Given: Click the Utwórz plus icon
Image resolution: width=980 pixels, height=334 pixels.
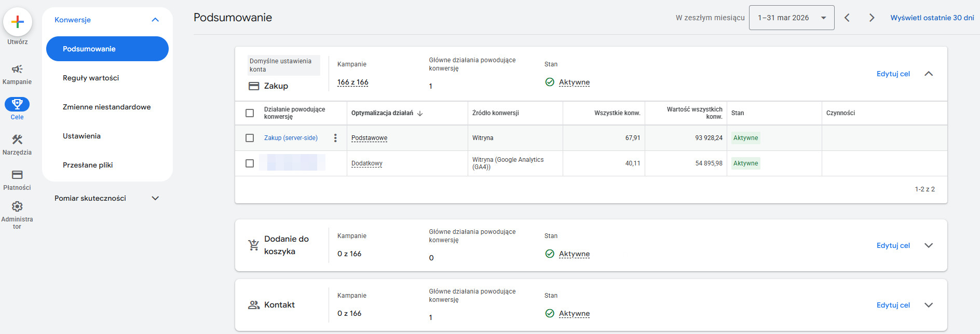Looking at the screenshot, I should 18,22.
